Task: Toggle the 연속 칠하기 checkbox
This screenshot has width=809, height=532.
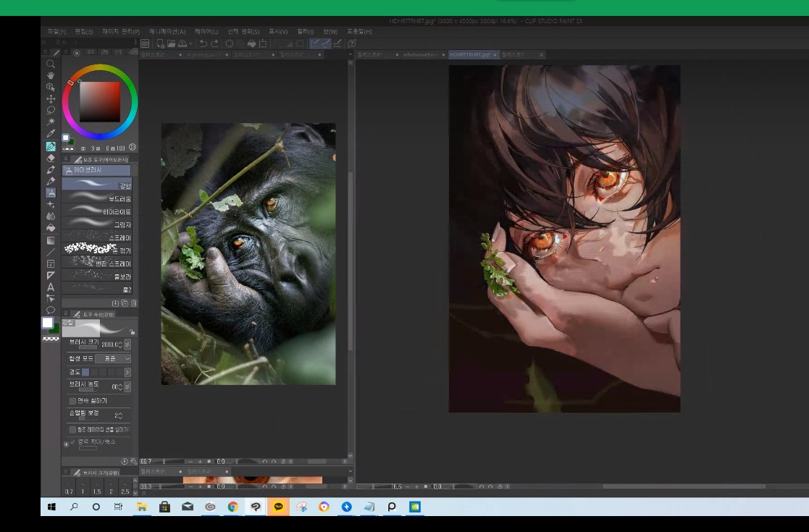Action: point(72,400)
